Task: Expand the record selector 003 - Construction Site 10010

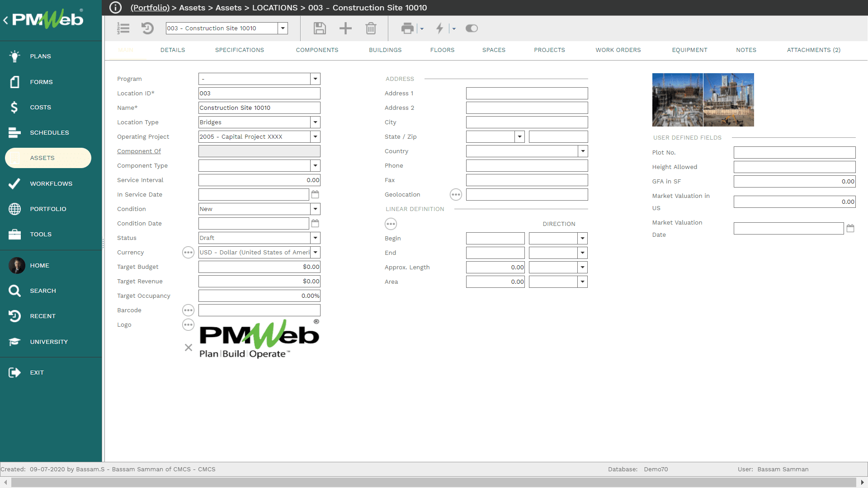Action: pyautogui.click(x=283, y=28)
